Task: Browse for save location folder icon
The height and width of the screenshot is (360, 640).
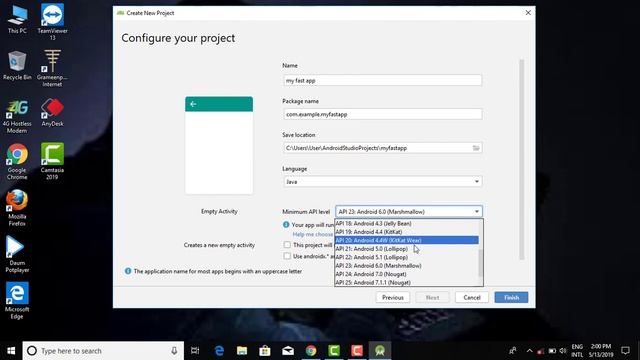Action: click(476, 148)
